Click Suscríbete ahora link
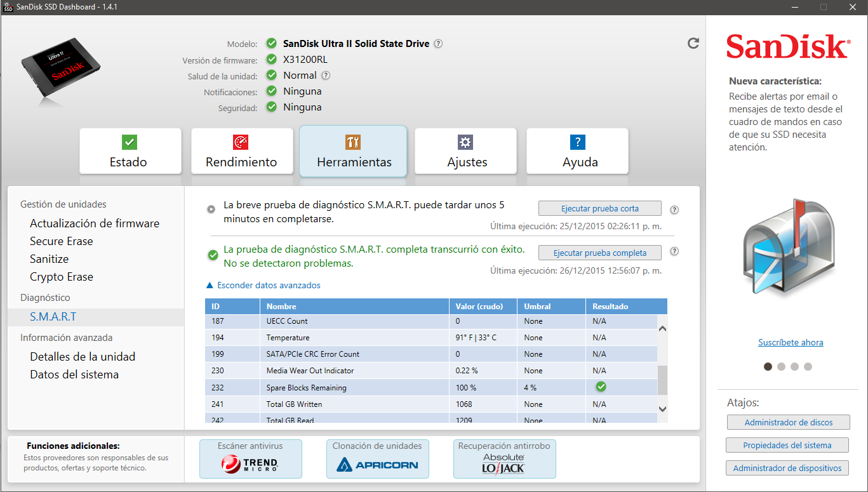 pyautogui.click(x=791, y=342)
